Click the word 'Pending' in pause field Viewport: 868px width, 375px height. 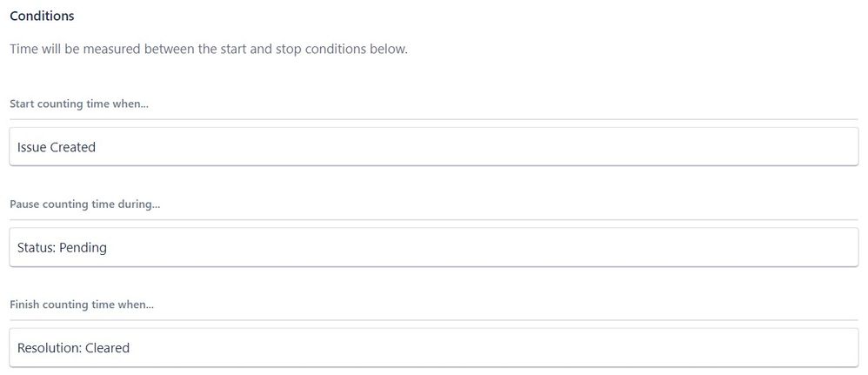(x=83, y=248)
